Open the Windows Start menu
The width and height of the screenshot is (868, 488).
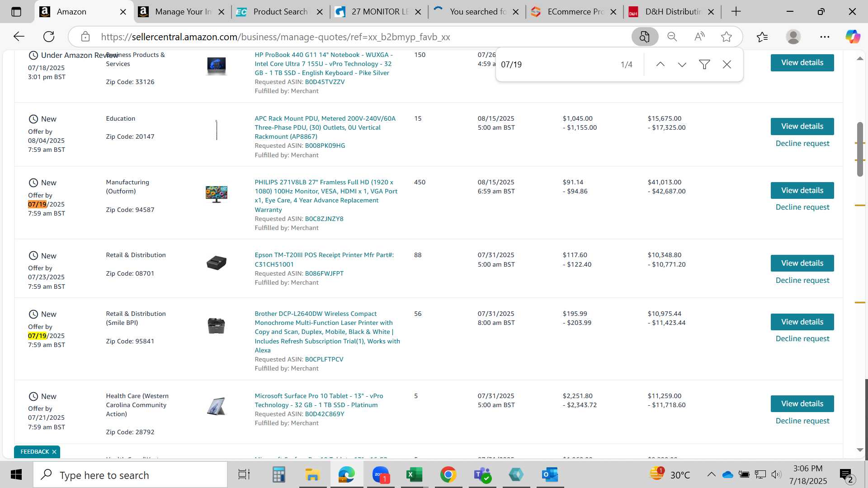coord(16,475)
